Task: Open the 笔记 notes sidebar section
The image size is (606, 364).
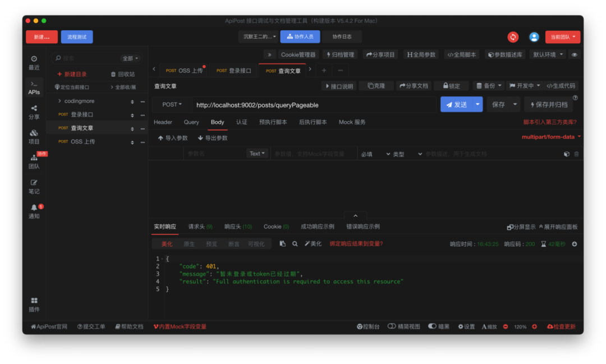Action: click(x=34, y=187)
